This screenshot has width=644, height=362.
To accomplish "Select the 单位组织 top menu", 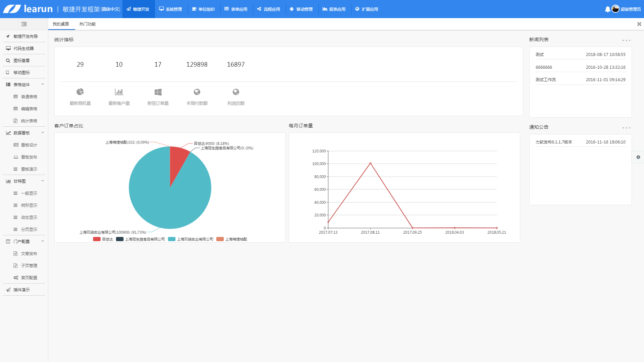I will tap(203, 9).
